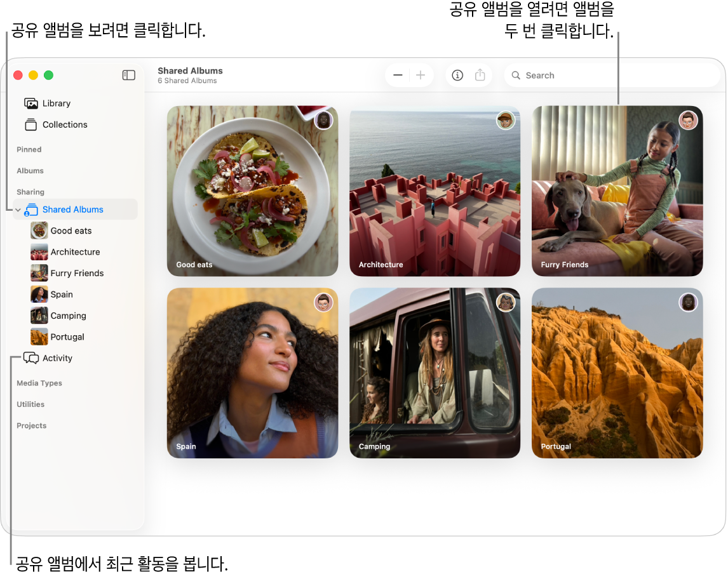This screenshot has height=579, width=728.
Task: Click owner avatar on Portugal album
Action: point(688,302)
